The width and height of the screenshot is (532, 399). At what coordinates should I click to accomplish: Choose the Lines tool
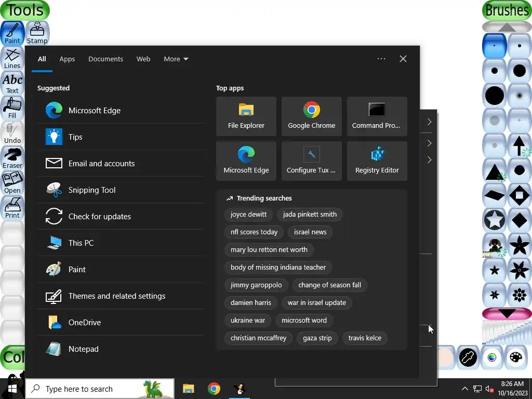[12, 58]
